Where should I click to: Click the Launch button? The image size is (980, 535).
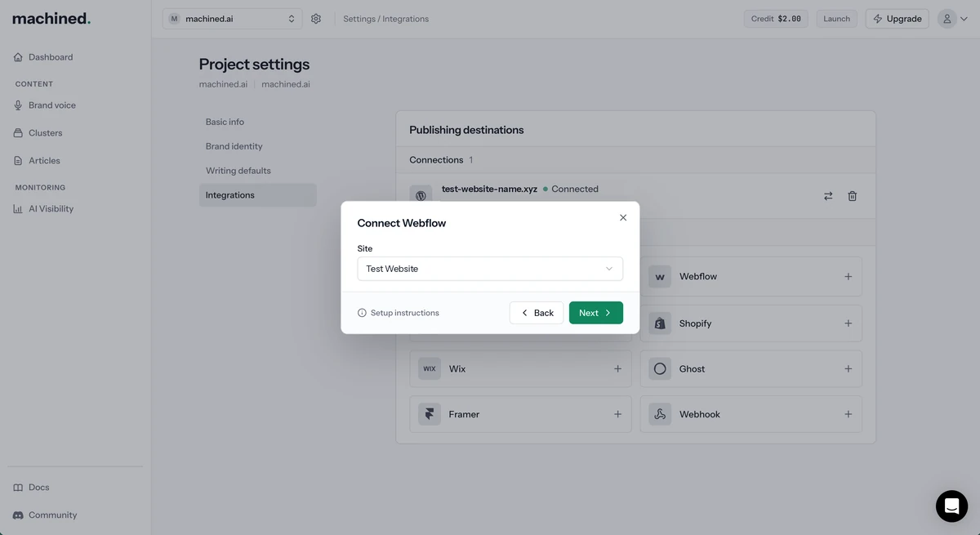tap(836, 19)
